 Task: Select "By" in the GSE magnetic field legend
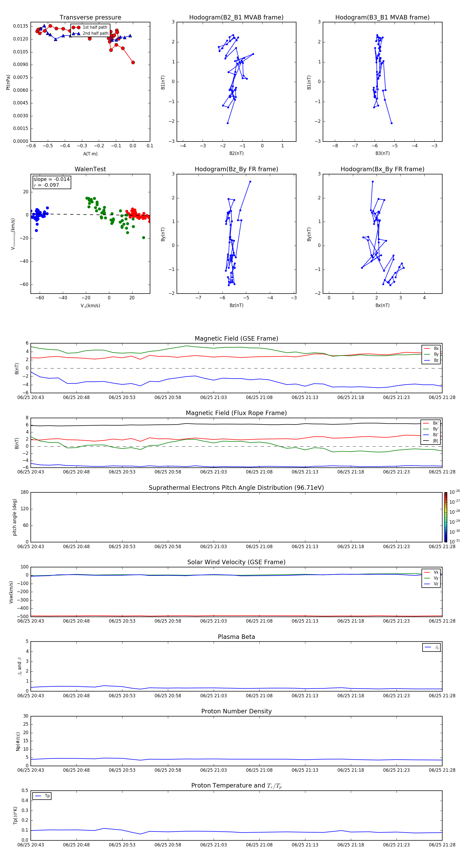[431, 354]
